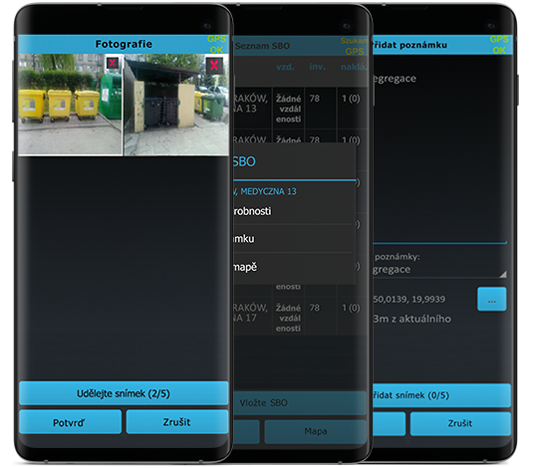Delete the shelter photo using its red X
Image resolution: width=534 pixels, height=468 pixels.
click(x=214, y=65)
